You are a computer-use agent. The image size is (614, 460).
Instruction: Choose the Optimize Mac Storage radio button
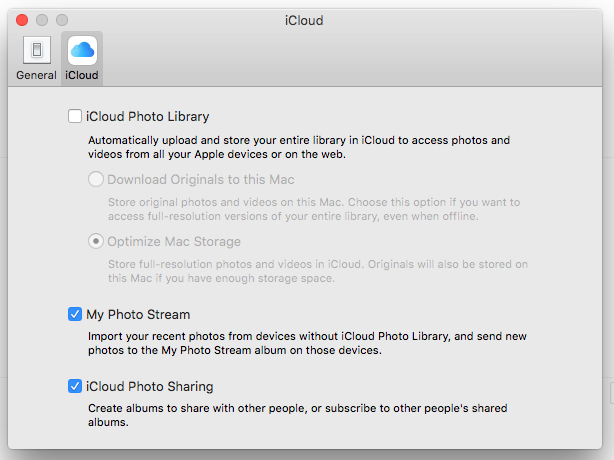click(96, 242)
